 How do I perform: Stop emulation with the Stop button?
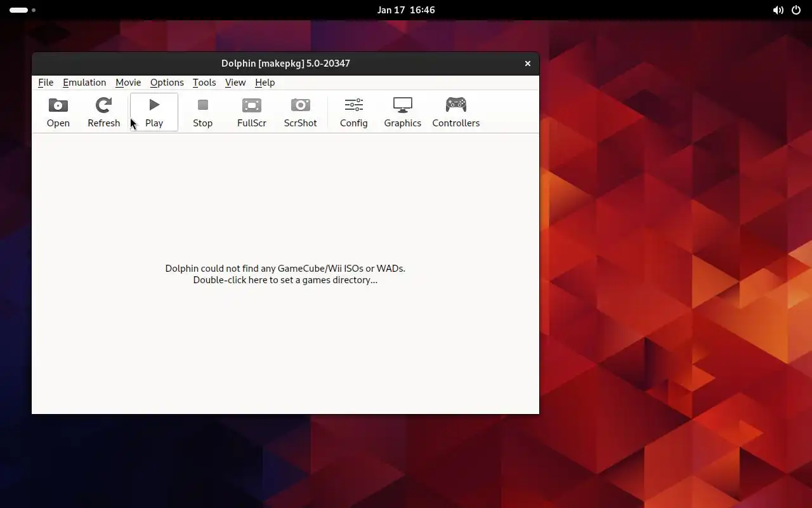[203, 112]
